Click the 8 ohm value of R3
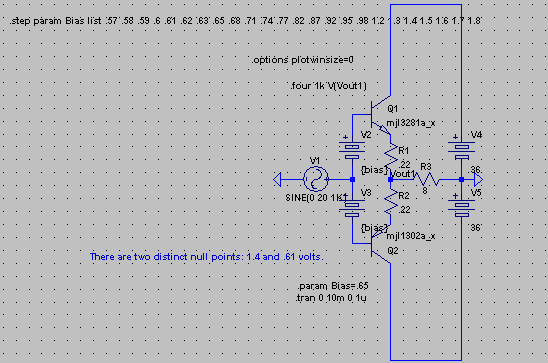 [x=425, y=191]
